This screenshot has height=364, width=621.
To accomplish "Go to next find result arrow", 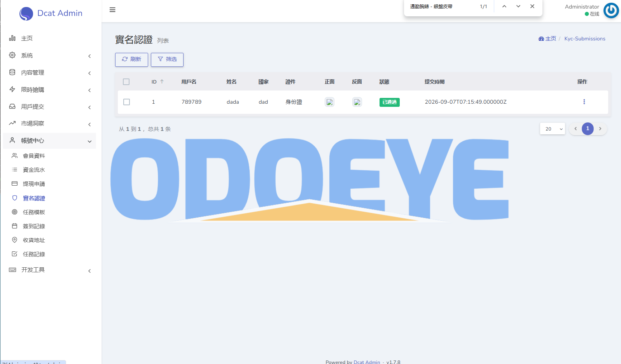I will 518,6.
